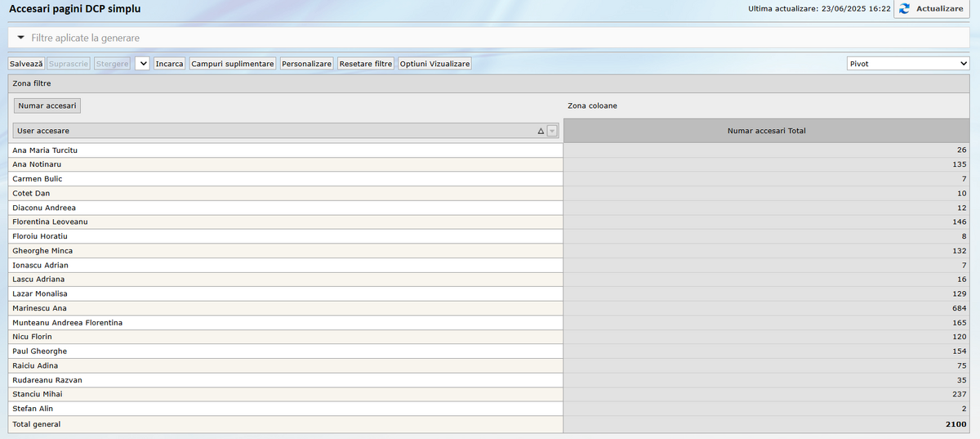This screenshot has width=980, height=439.
Task: Click the blue refresh arrows icon
Action: (904, 9)
